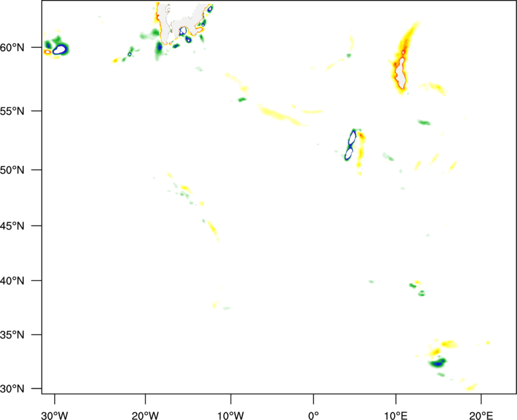Click the blue-green blob left of 60°N near 30°W
Screen dimensions: 517x420
(58, 48)
